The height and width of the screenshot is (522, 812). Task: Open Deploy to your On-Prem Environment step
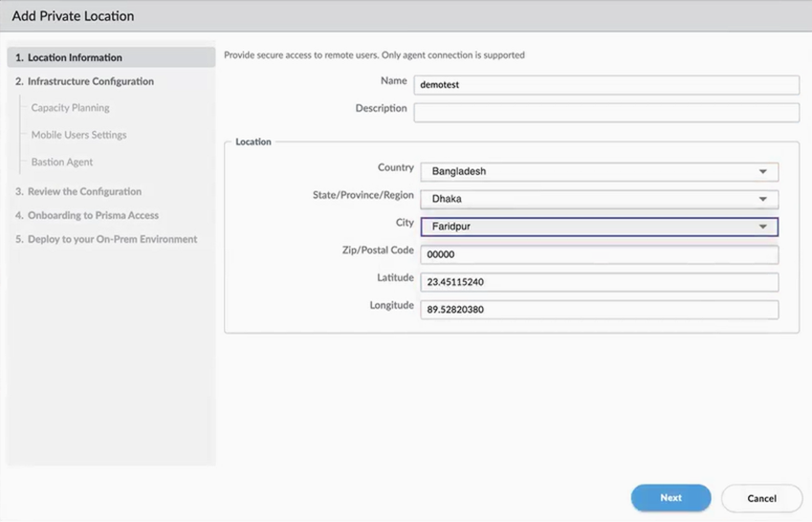(106, 239)
